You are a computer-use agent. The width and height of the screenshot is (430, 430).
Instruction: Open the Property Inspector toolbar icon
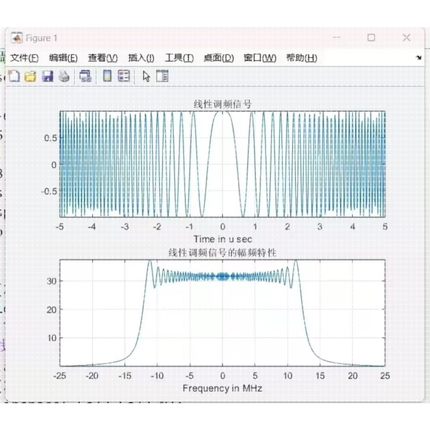point(162,76)
